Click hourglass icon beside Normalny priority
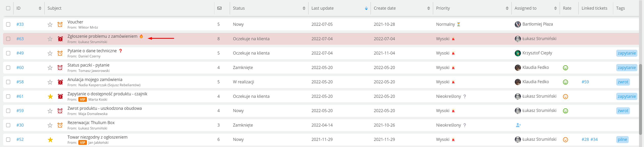 [x=459, y=24]
